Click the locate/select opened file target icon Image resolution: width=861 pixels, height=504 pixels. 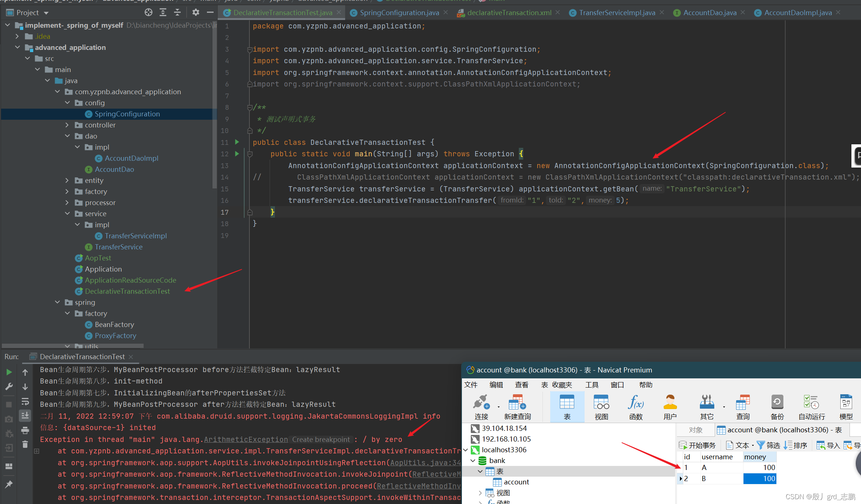pyautogui.click(x=148, y=13)
